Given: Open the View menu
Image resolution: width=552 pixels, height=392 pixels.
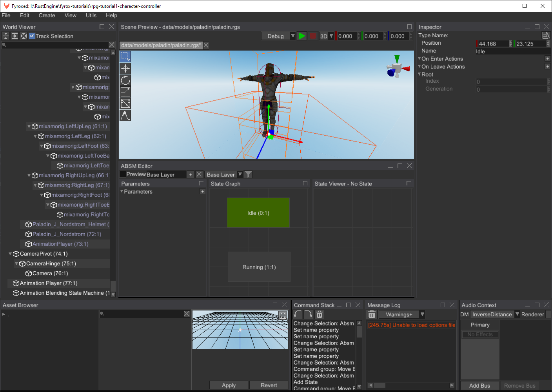Looking at the screenshot, I should point(70,15).
